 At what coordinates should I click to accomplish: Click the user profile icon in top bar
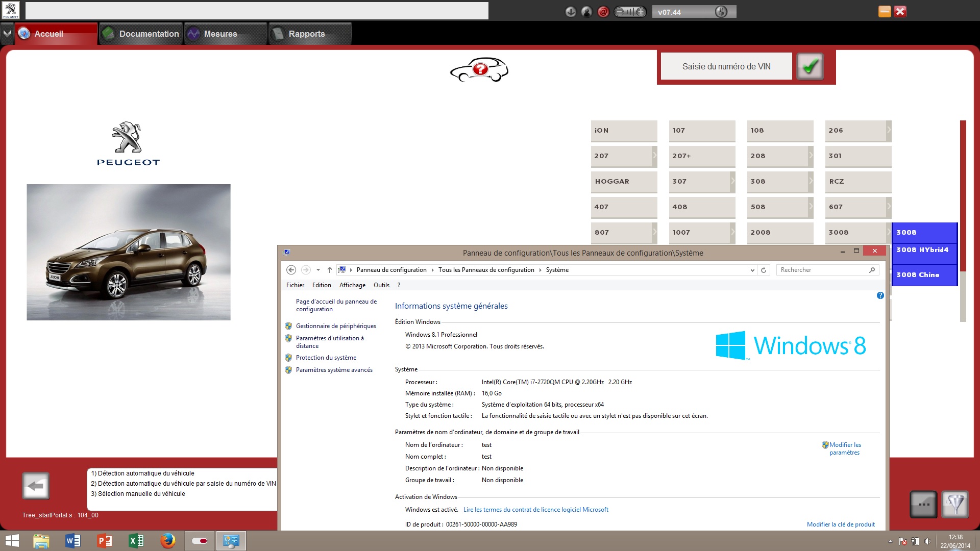pos(587,12)
